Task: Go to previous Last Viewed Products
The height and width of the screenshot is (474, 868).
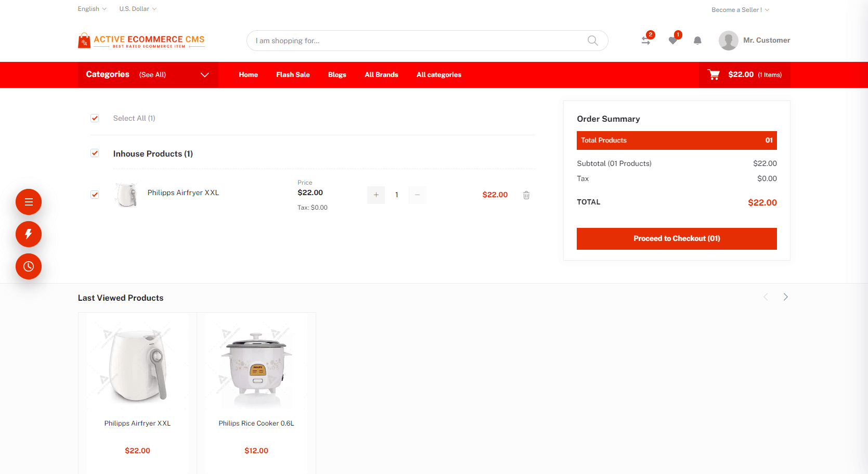Action: tap(766, 297)
